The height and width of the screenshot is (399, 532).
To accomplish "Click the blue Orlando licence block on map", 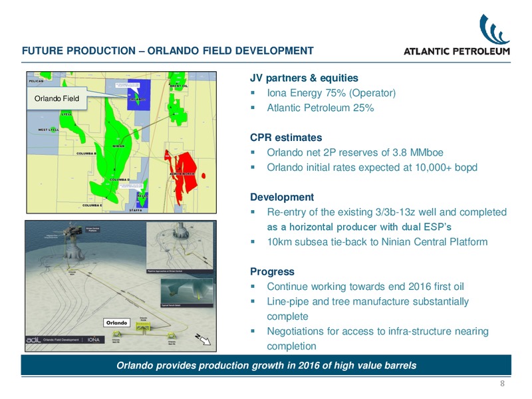I will (138, 94).
